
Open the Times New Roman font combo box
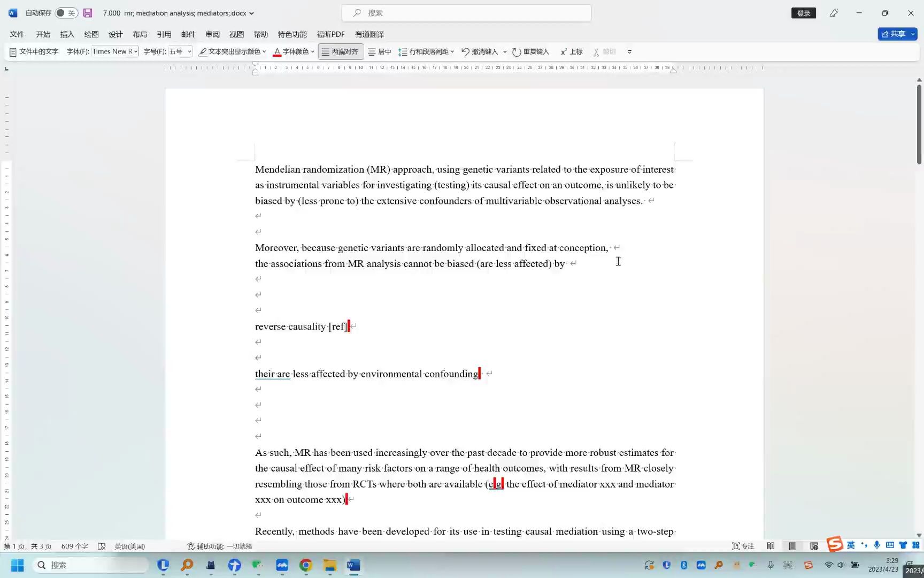pyautogui.click(x=115, y=52)
